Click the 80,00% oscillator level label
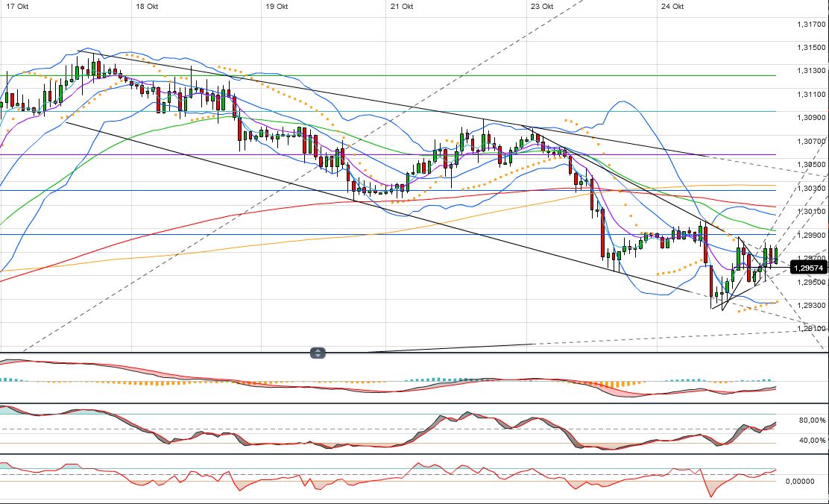The height and width of the screenshot is (504, 829). pyautogui.click(x=810, y=420)
